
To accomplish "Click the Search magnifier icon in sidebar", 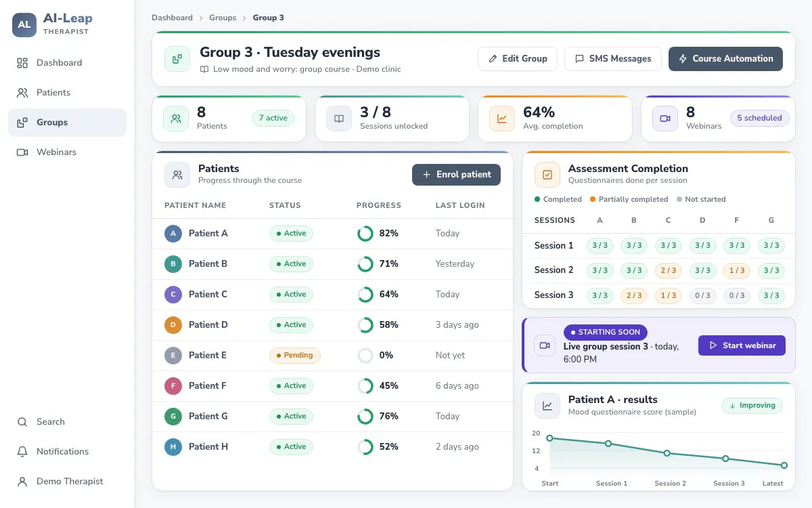I will click(22, 422).
